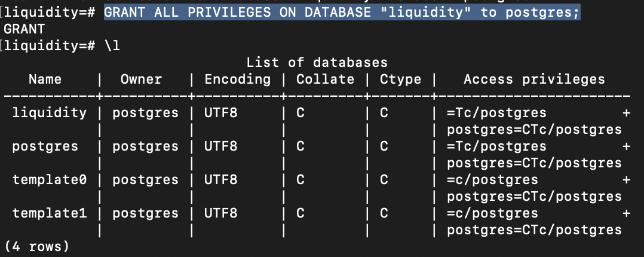Click the '\l' command text
Image resolution: width=644 pixels, height=257 pixels.
tap(112, 46)
